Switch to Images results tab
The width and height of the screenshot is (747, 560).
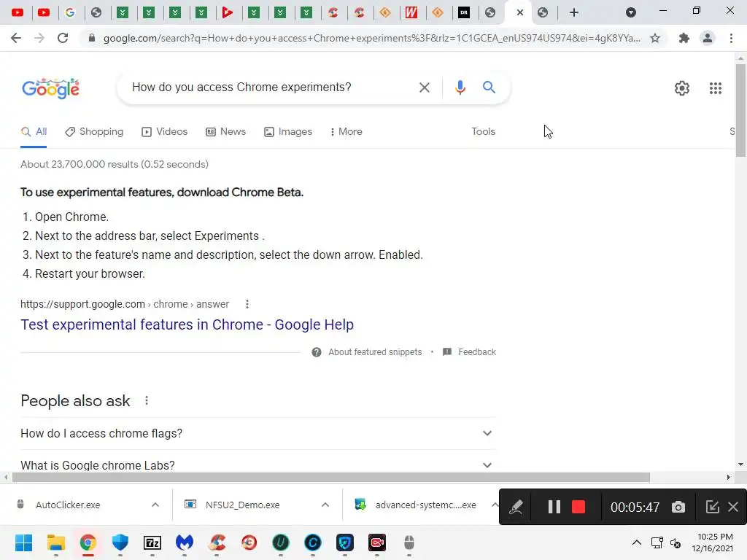pos(288,132)
